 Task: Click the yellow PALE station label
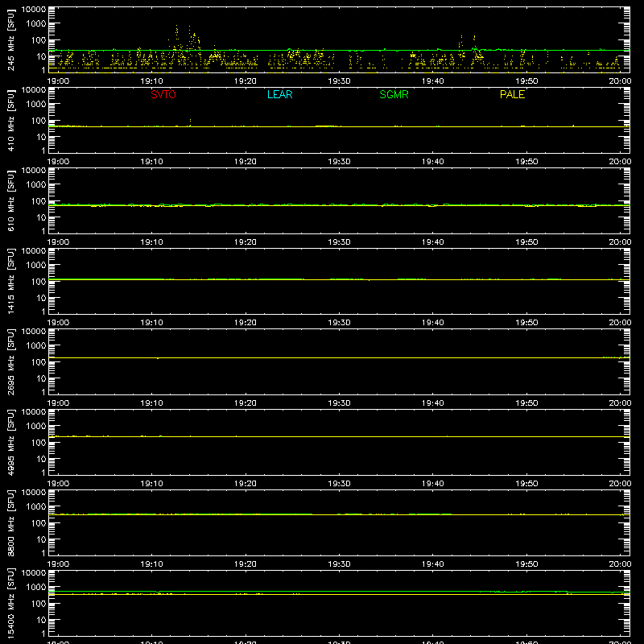pyautogui.click(x=512, y=94)
